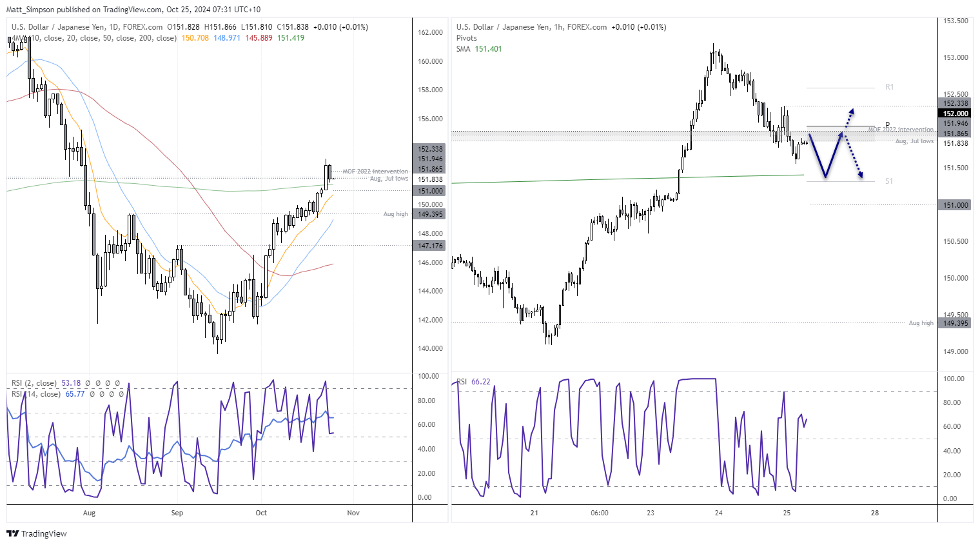This screenshot has height=545, width=980.
Task: Select the daily chart title with 1D, FOREX.com
Action: tap(87, 27)
